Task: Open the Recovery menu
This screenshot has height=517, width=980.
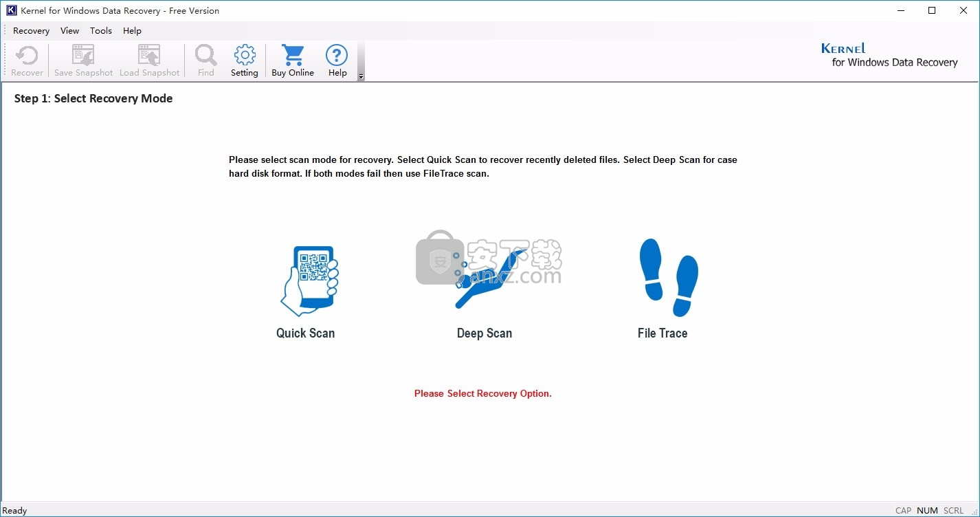Action: point(31,30)
